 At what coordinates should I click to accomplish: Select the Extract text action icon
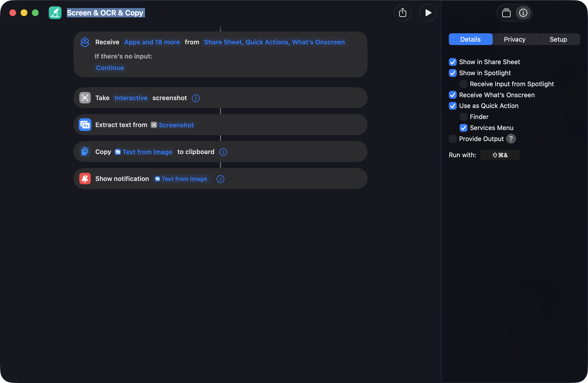85,125
